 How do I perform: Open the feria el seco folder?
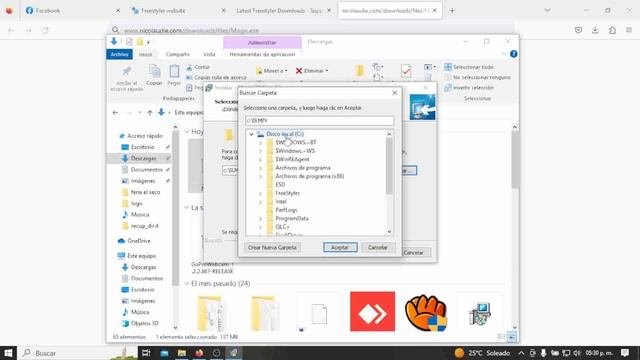(x=145, y=192)
